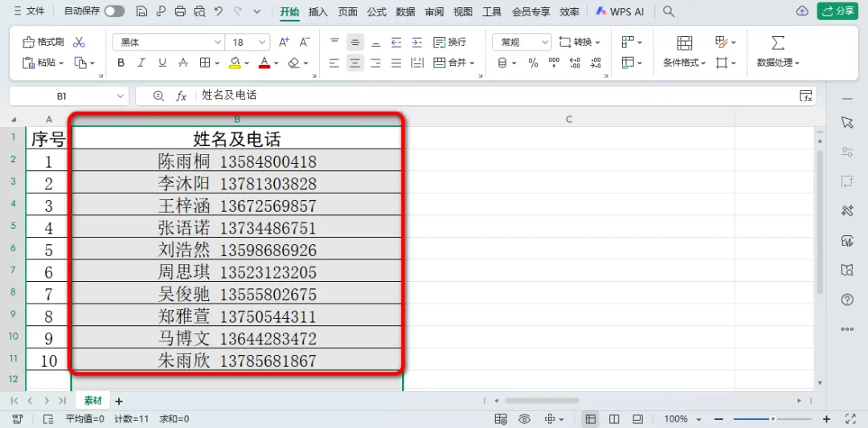Click the Strikethrough text icon
The width and height of the screenshot is (868, 428).
tap(183, 63)
